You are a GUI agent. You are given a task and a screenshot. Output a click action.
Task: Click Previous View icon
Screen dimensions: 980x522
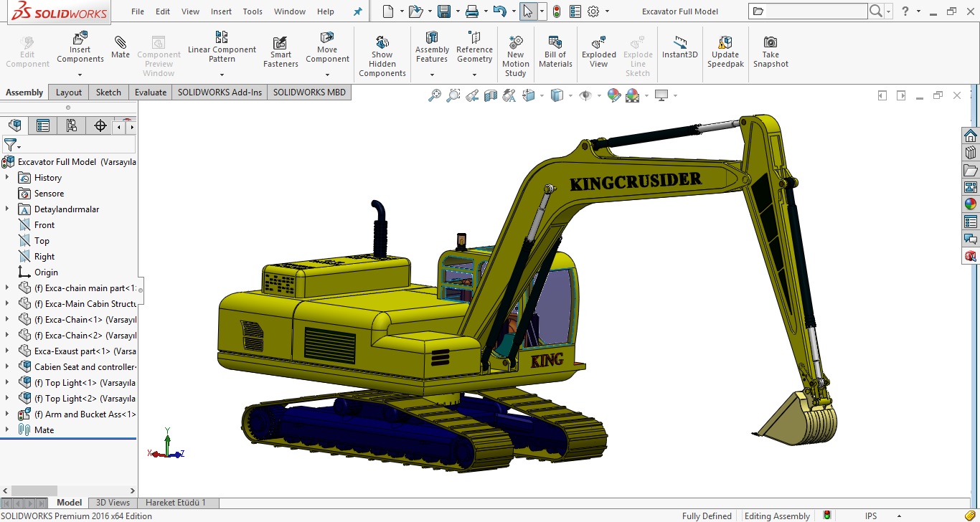pyautogui.click(x=472, y=95)
